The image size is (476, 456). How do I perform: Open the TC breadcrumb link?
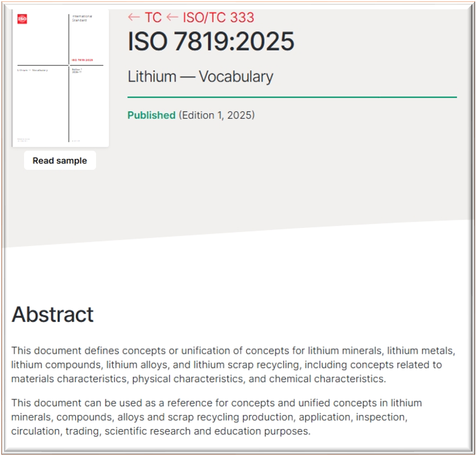tap(153, 18)
